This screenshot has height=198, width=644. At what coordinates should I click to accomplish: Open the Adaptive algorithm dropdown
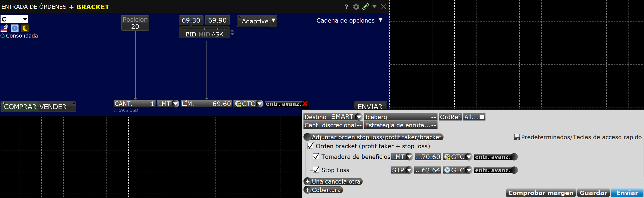point(273,21)
